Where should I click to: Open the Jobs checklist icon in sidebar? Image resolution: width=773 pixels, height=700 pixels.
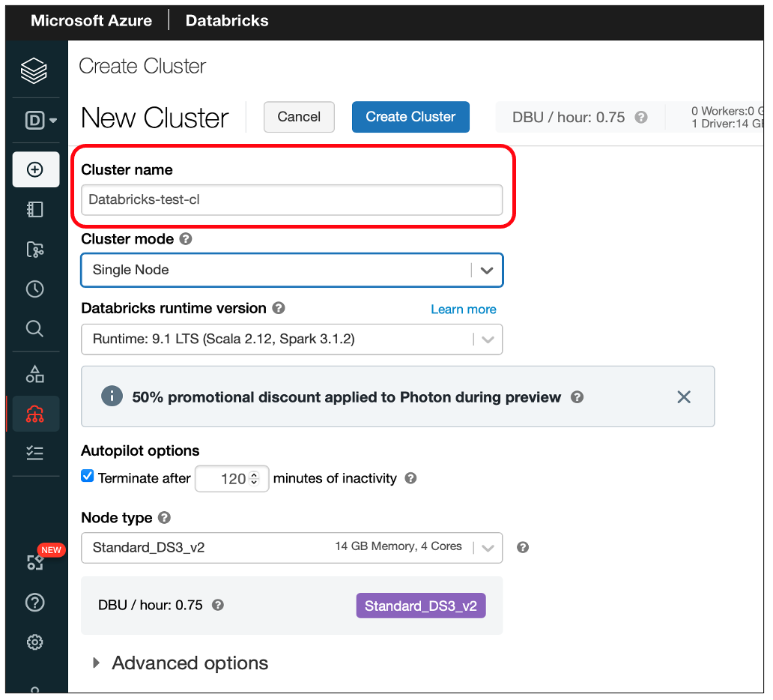35,453
